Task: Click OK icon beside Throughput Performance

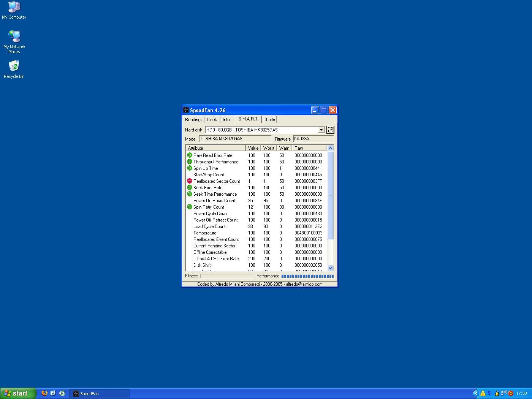Action: coord(190,162)
